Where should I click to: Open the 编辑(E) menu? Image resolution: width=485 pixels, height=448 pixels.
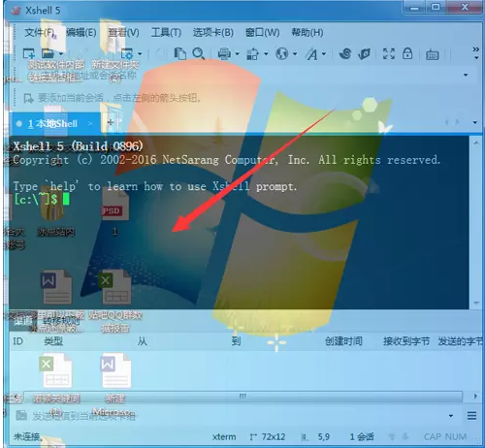[x=81, y=32]
